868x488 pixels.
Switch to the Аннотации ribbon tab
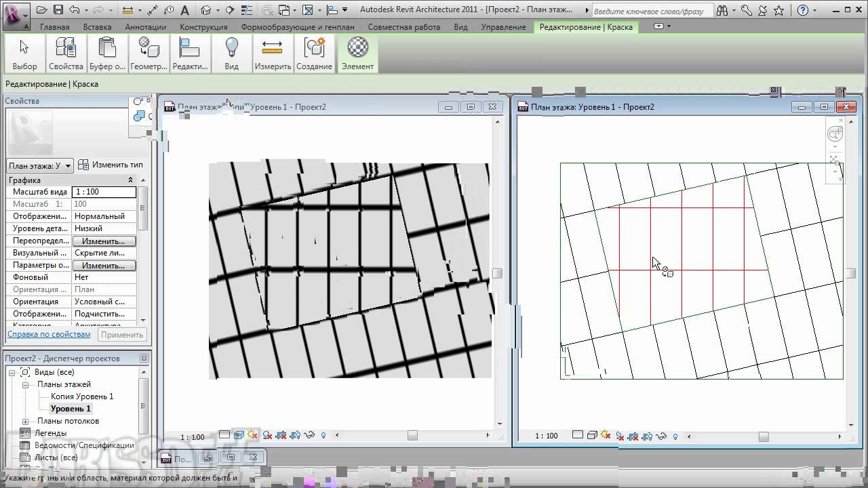click(x=145, y=27)
